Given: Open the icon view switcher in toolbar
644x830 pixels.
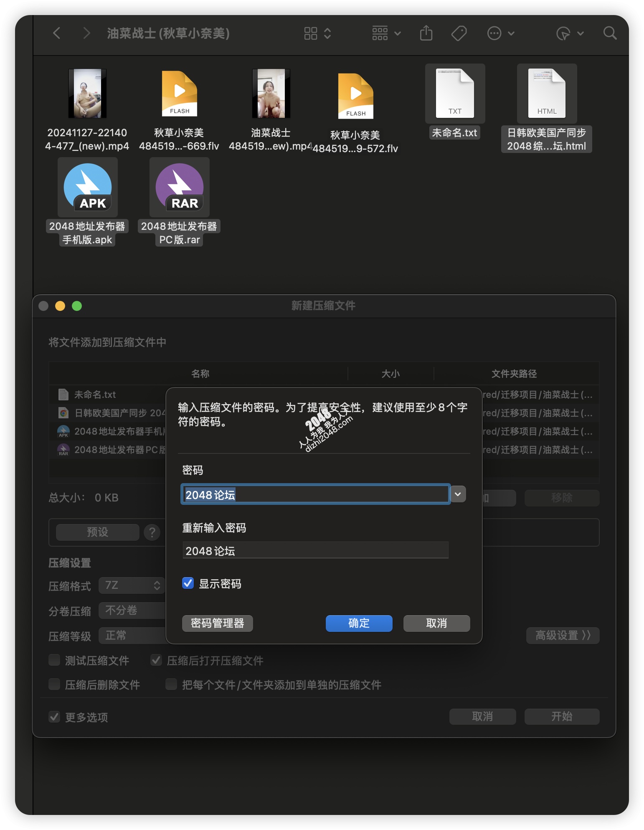Looking at the screenshot, I should (x=317, y=33).
